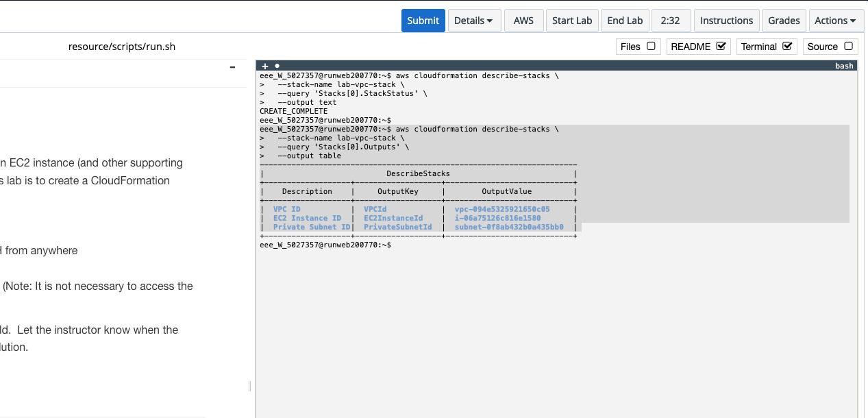Screen dimensions: 868x418
Task: Add a new terminal with plus icon
Action: (x=265, y=66)
